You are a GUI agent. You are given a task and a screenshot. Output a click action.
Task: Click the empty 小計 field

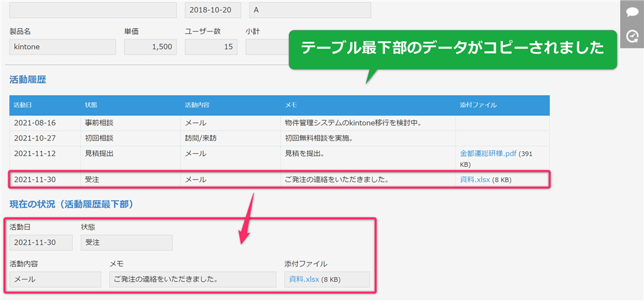[267, 47]
